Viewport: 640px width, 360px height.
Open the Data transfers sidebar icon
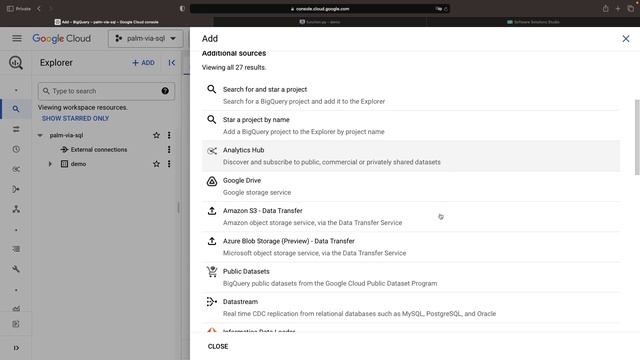[16, 129]
